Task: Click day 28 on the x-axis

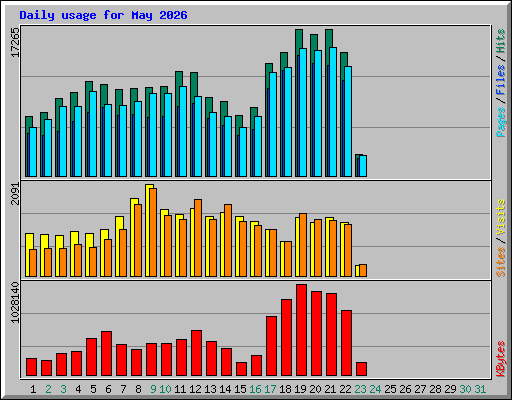Action: (435, 389)
